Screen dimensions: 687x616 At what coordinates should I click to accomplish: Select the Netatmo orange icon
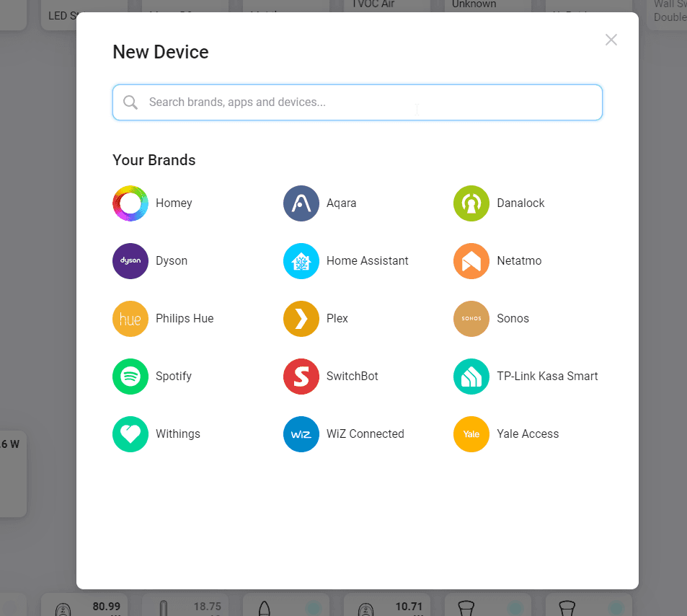click(471, 261)
